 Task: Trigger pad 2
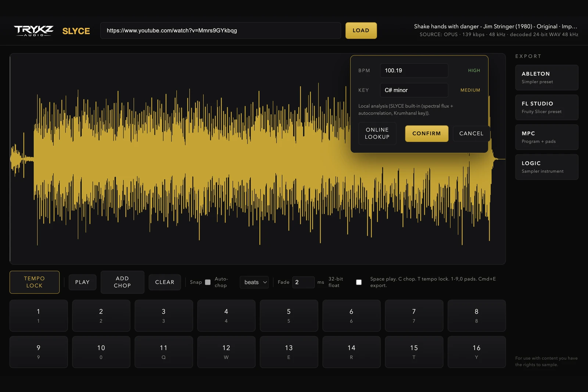[x=101, y=316]
